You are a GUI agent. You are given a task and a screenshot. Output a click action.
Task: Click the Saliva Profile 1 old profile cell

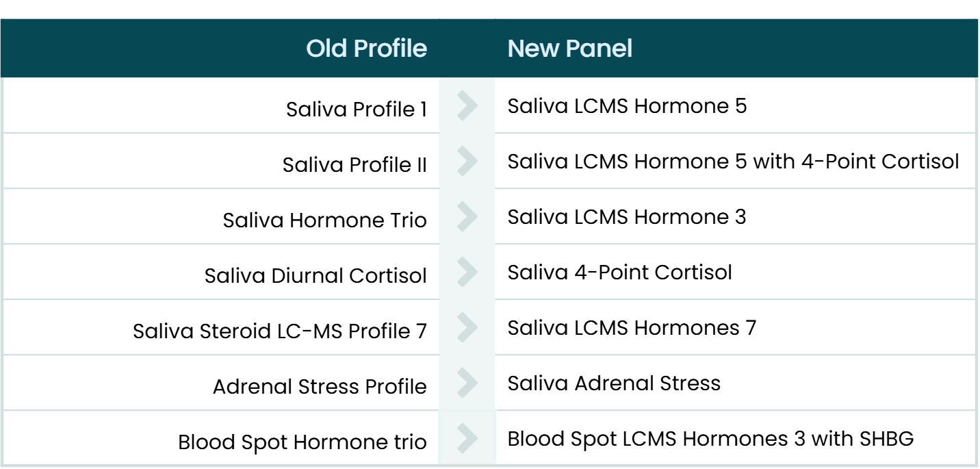click(356, 110)
